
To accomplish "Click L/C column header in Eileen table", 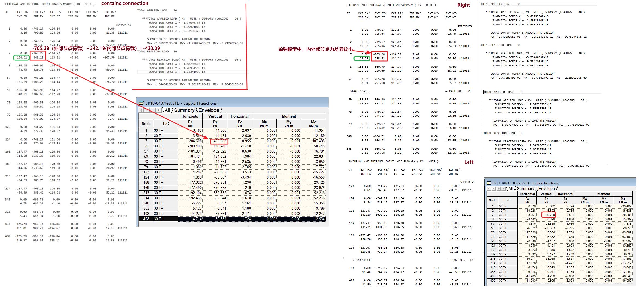I will (x=508, y=200).
